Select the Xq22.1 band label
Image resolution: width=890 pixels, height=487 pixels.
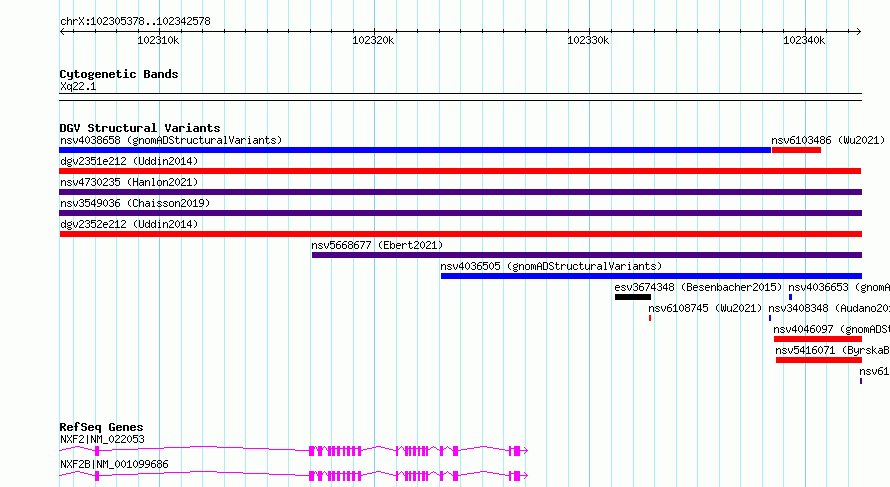[x=78, y=86]
